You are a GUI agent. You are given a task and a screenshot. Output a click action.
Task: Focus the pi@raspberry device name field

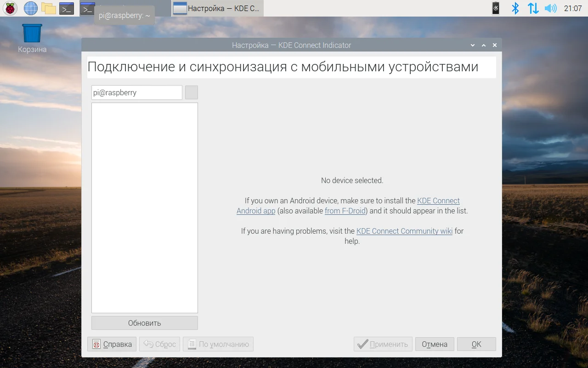[x=137, y=92]
